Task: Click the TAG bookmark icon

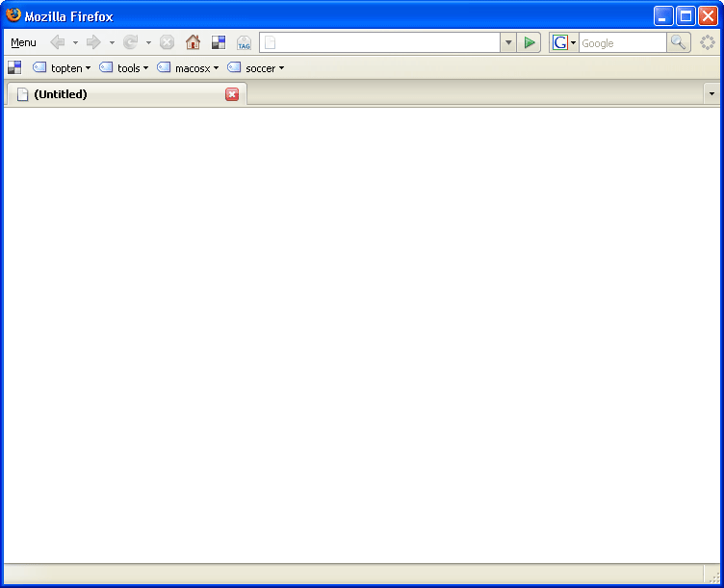Action: 244,43
